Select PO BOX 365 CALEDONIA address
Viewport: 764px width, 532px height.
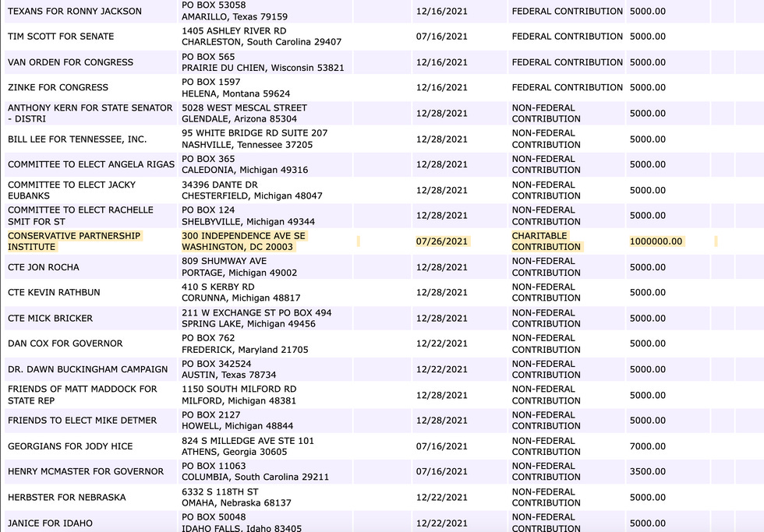(245, 164)
